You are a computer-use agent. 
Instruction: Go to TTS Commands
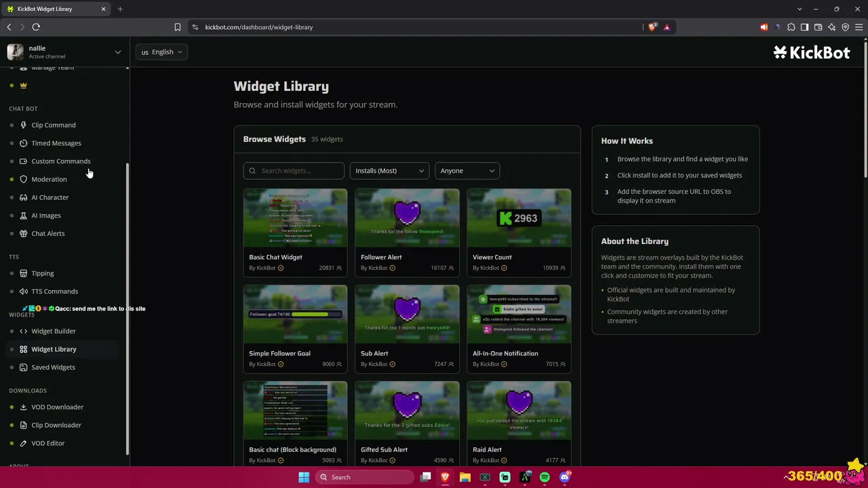(x=54, y=291)
